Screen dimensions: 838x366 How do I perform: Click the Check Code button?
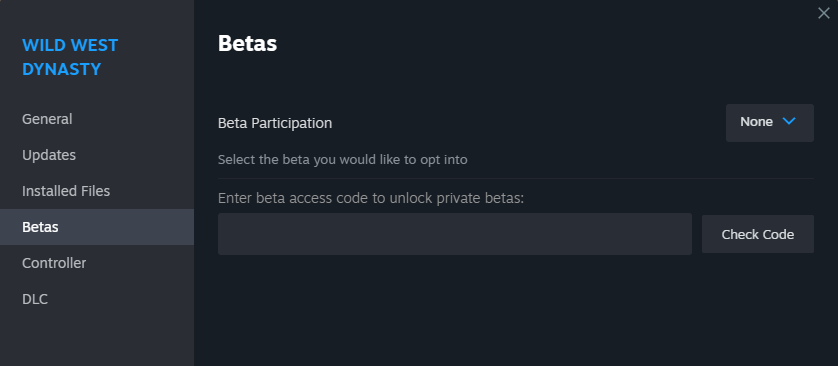point(757,234)
